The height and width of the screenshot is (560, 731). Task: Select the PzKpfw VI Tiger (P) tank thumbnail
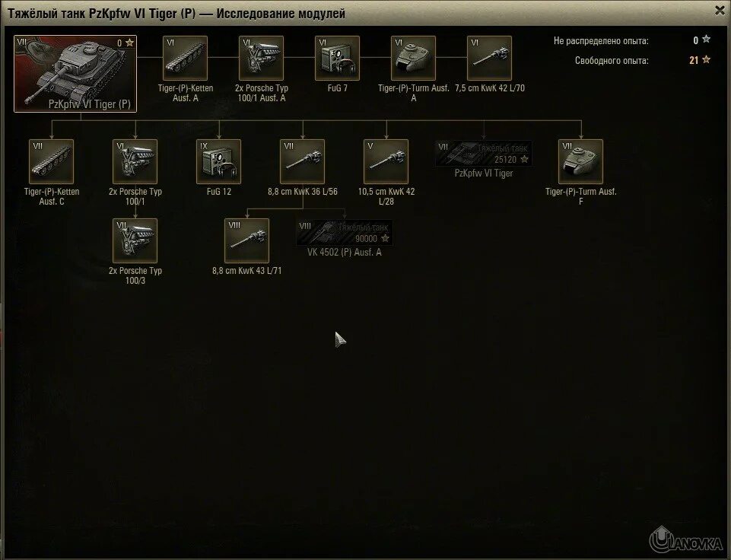75,74
